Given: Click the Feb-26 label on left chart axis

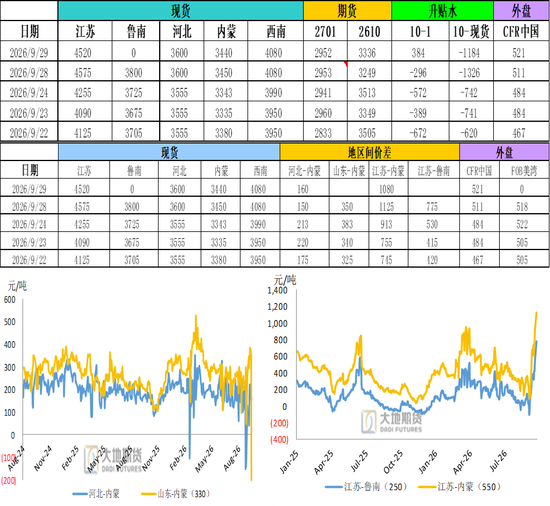Looking at the screenshot, I should coord(179,458).
